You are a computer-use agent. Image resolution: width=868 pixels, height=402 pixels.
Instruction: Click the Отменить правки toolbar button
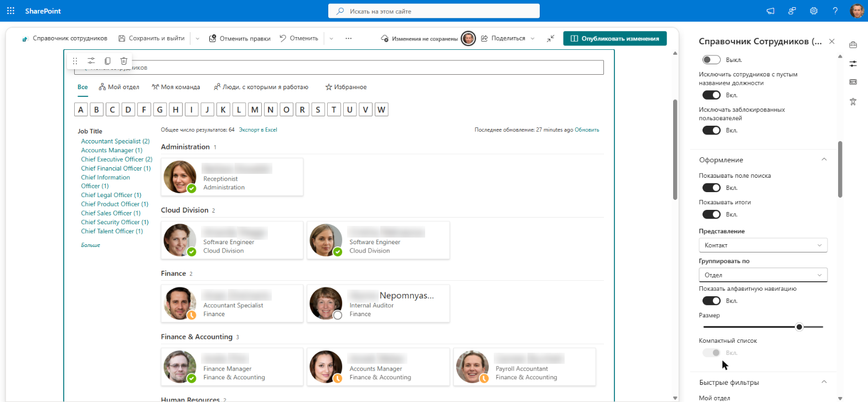point(240,38)
